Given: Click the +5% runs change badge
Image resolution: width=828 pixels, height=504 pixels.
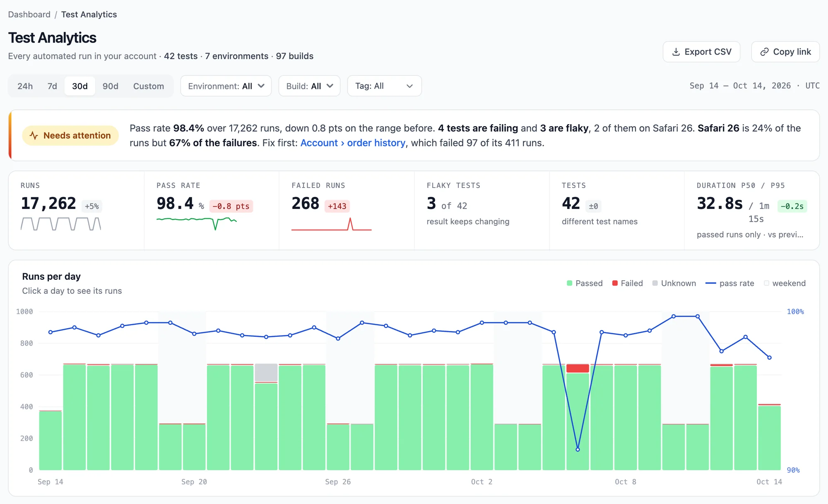Looking at the screenshot, I should point(92,206).
